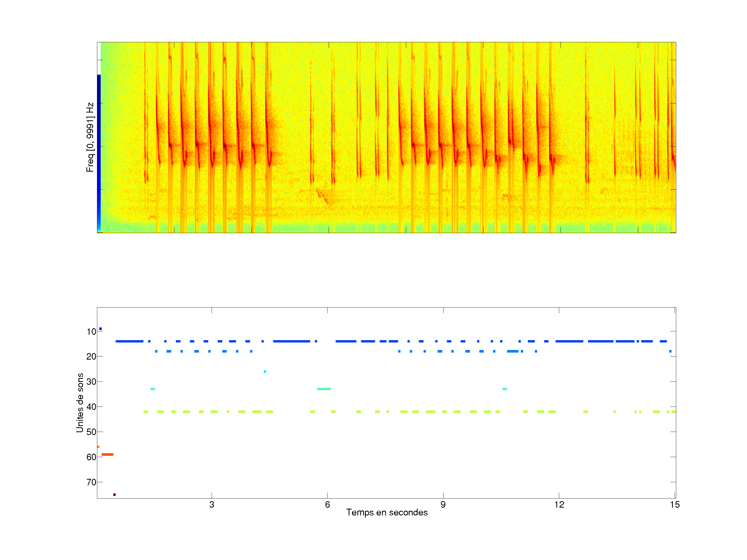Screen dimensions: 747x560
Task: Click the x-axis tick label '9'
Action: pyautogui.click(x=443, y=505)
